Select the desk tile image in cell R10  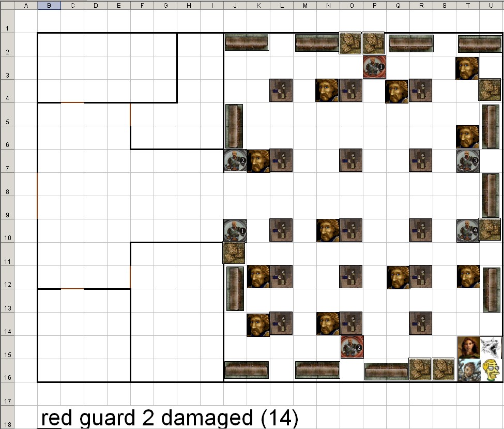click(x=420, y=230)
